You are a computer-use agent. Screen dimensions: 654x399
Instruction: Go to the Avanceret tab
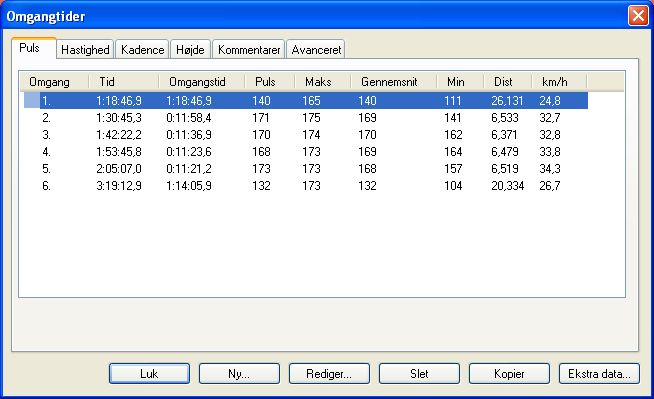(316, 50)
